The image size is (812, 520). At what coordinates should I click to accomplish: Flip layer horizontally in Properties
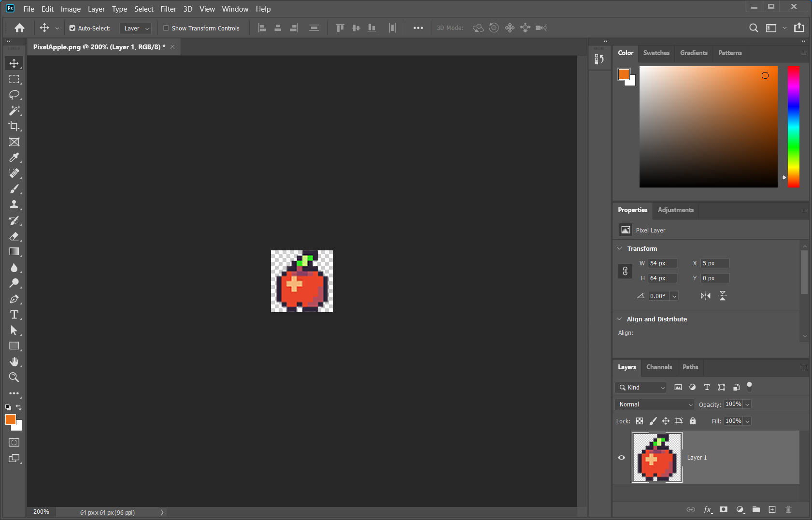(x=706, y=296)
